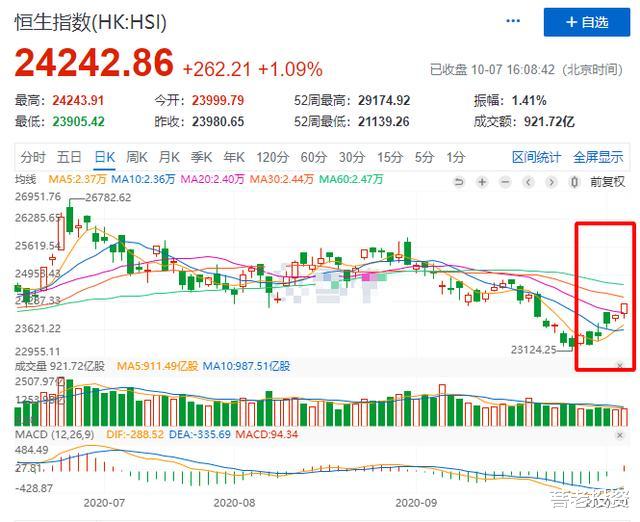Zoom in chart with plus icon

(482, 182)
